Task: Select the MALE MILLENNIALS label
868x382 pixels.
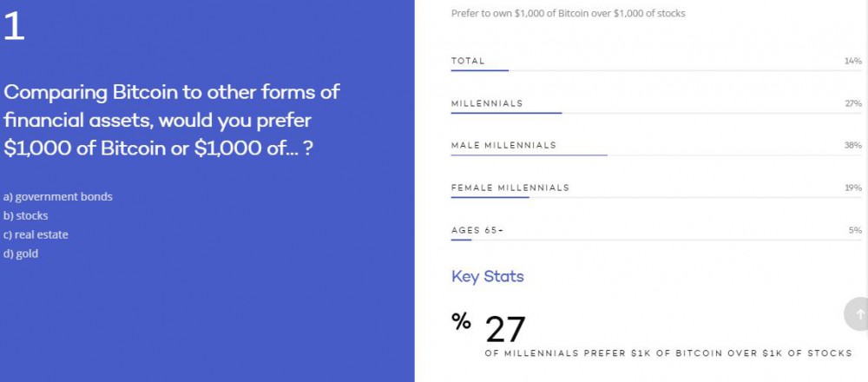Action: click(503, 145)
